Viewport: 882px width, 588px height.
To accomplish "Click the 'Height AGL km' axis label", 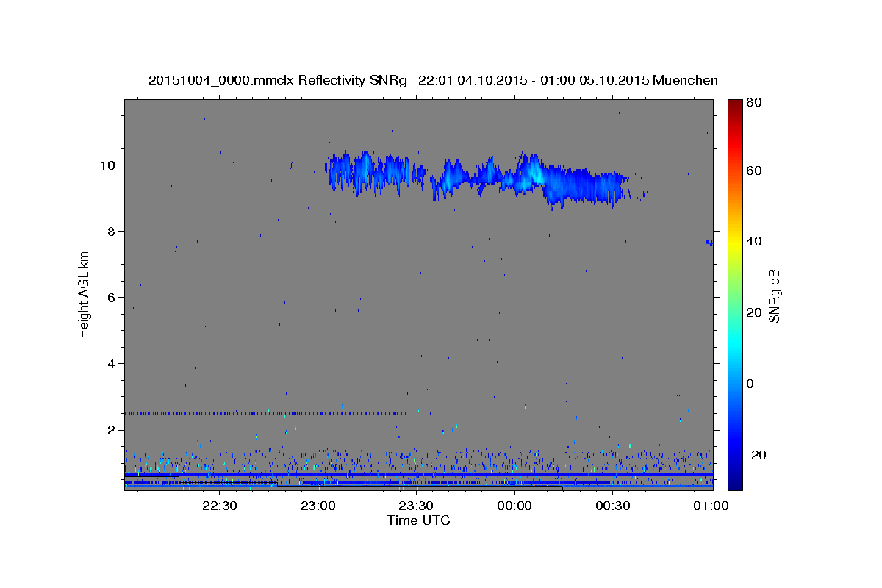I will 84,294.
